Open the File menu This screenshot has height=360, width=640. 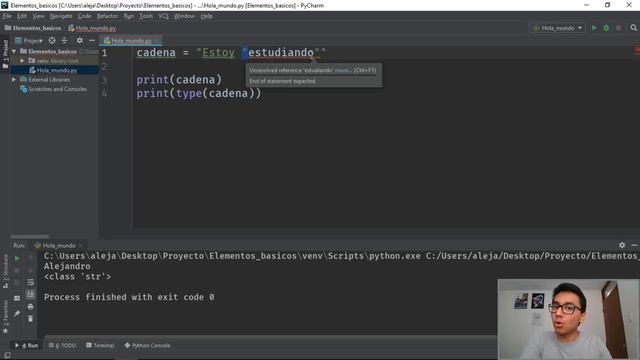point(7,16)
